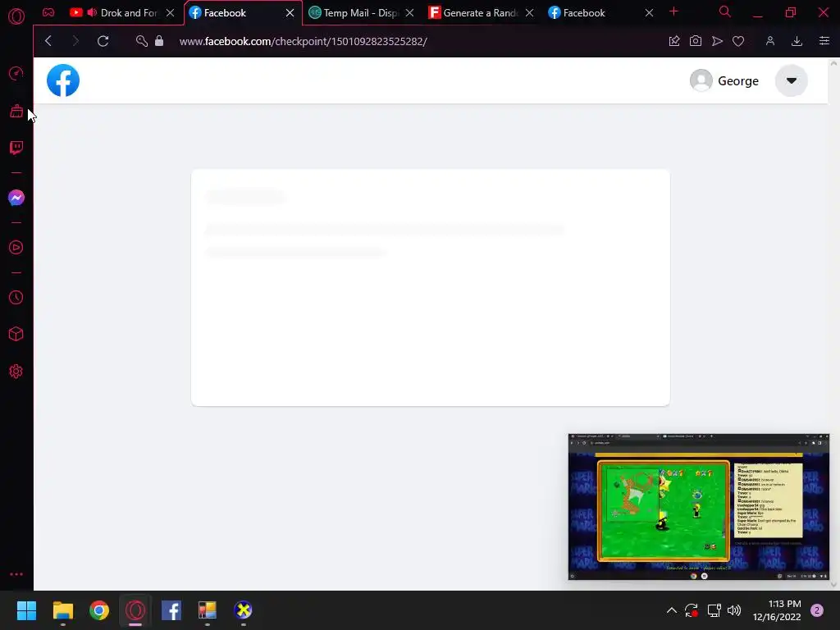The height and width of the screenshot is (630, 840).
Task: Open the Opera menu logo
Action: [x=16, y=16]
